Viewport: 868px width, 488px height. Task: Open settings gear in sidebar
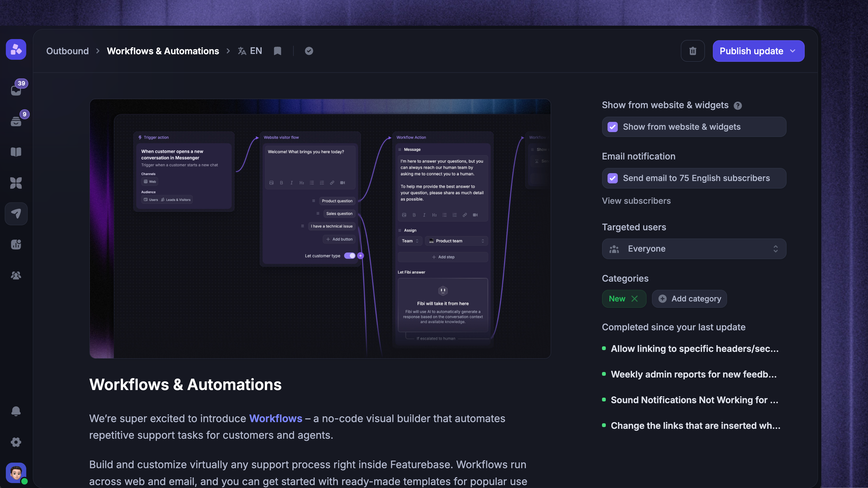point(16,442)
